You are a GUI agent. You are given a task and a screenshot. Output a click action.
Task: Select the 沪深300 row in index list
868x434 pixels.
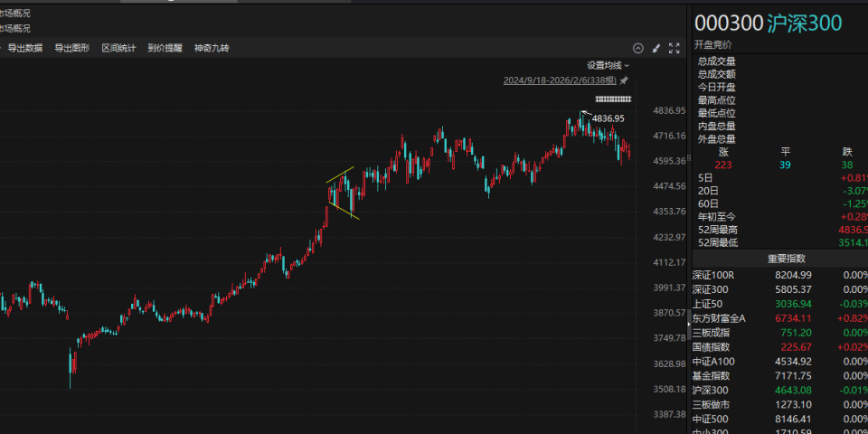pos(780,391)
